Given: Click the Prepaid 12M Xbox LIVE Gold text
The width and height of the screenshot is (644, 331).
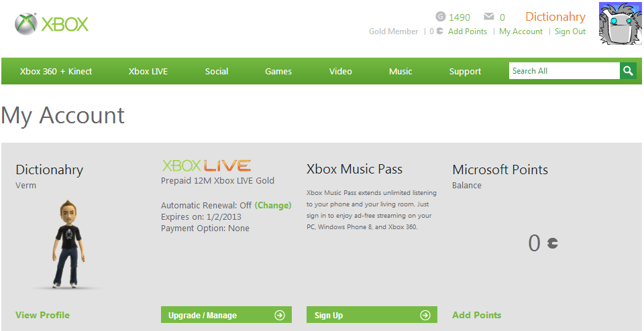Looking at the screenshot, I should (x=217, y=181).
